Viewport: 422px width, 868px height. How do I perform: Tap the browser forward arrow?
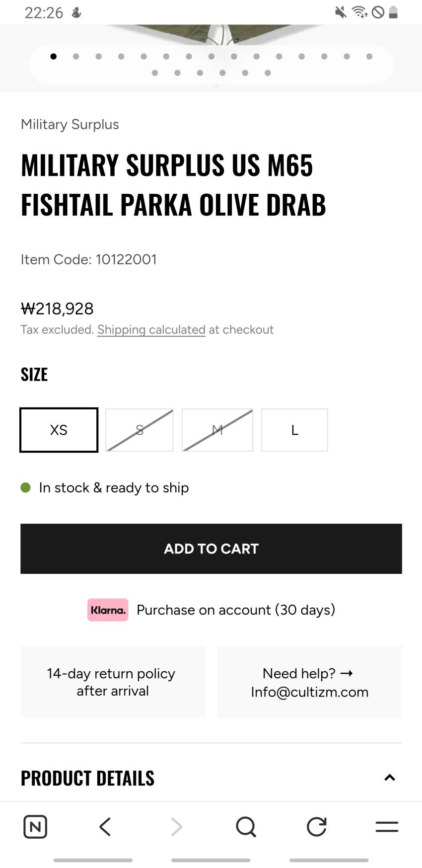(x=176, y=827)
